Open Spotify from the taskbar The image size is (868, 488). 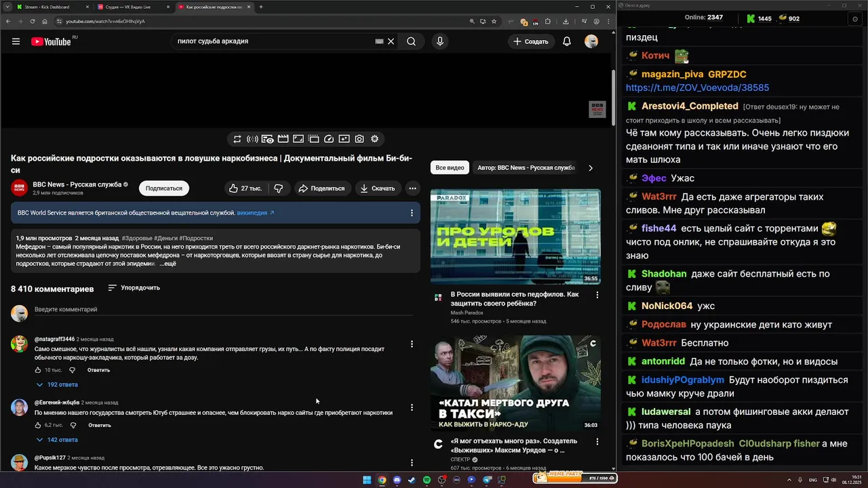click(427, 480)
